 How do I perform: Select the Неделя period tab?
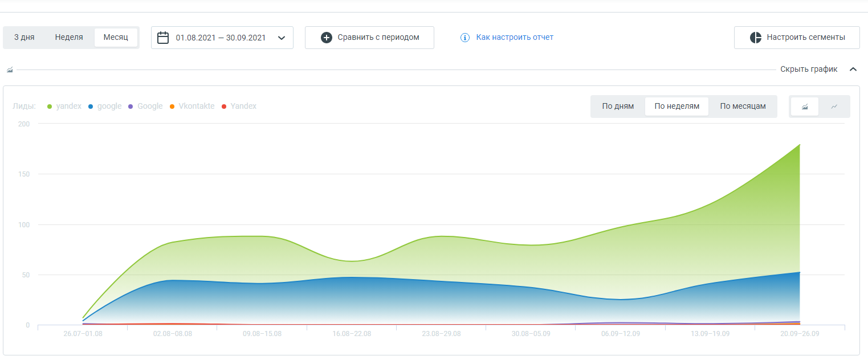pos(69,38)
